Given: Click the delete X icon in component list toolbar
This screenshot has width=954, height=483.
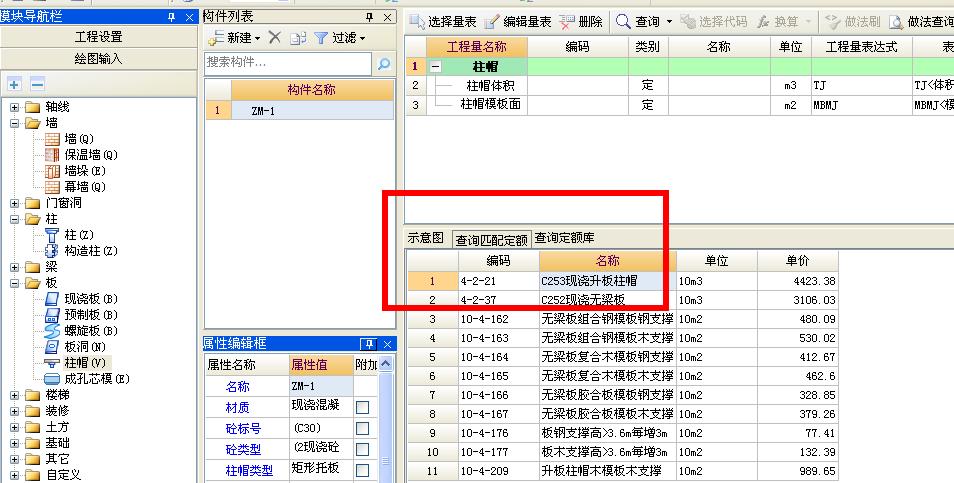Looking at the screenshot, I should click(x=275, y=38).
